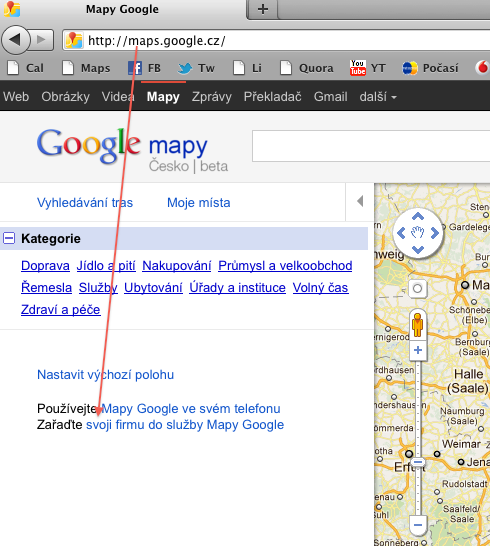The width and height of the screenshot is (490, 546).
Task: Click the Google Maps favicon in address bar
Action: [74, 40]
